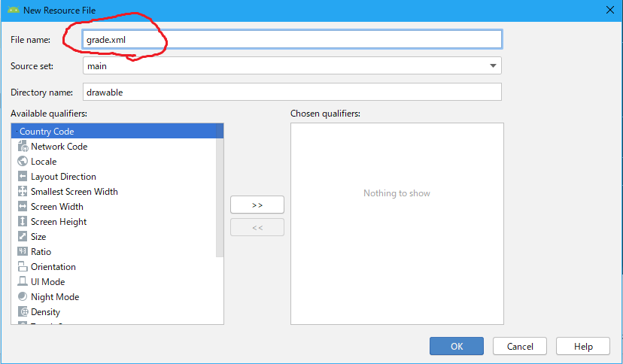The image size is (623, 364).
Task: Click the Cancel button
Action: [x=520, y=346]
